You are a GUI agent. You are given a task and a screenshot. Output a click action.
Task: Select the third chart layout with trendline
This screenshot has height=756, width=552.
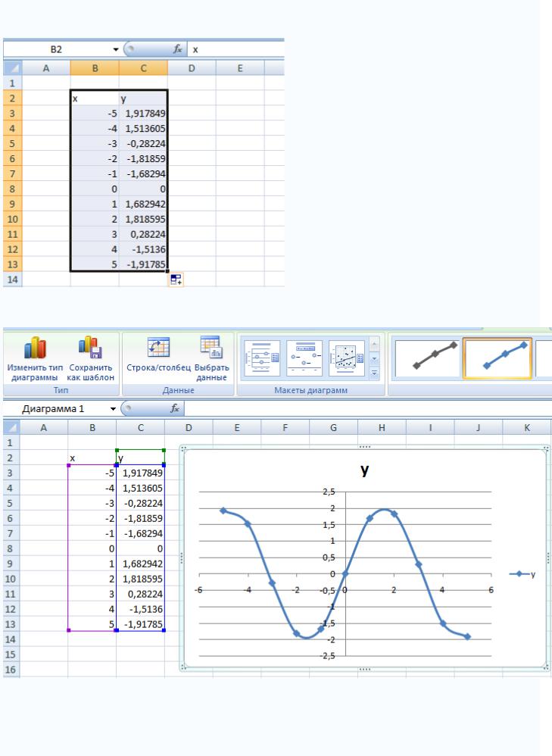(347, 358)
